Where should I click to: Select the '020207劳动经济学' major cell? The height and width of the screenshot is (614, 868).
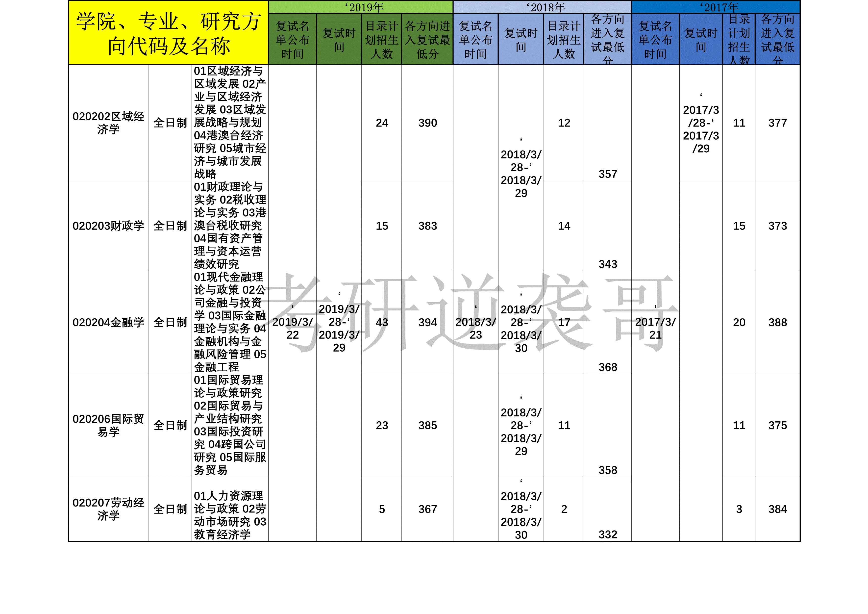click(x=108, y=509)
